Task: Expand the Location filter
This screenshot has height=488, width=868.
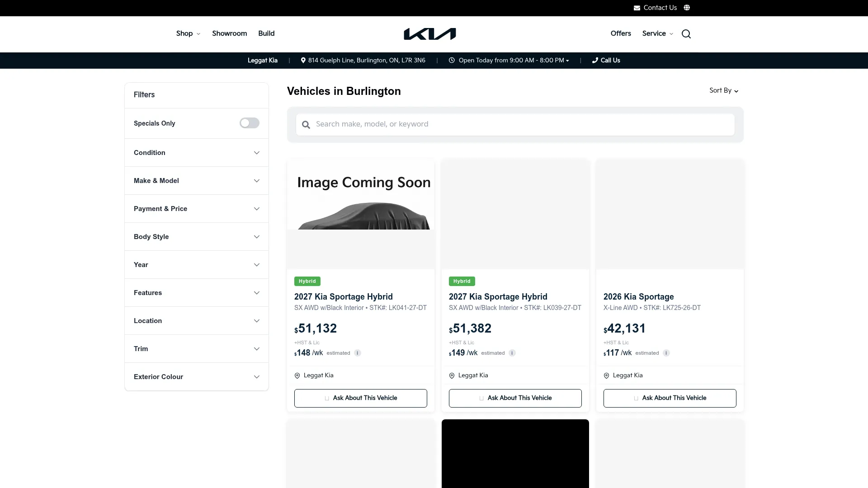Action: tap(196, 321)
